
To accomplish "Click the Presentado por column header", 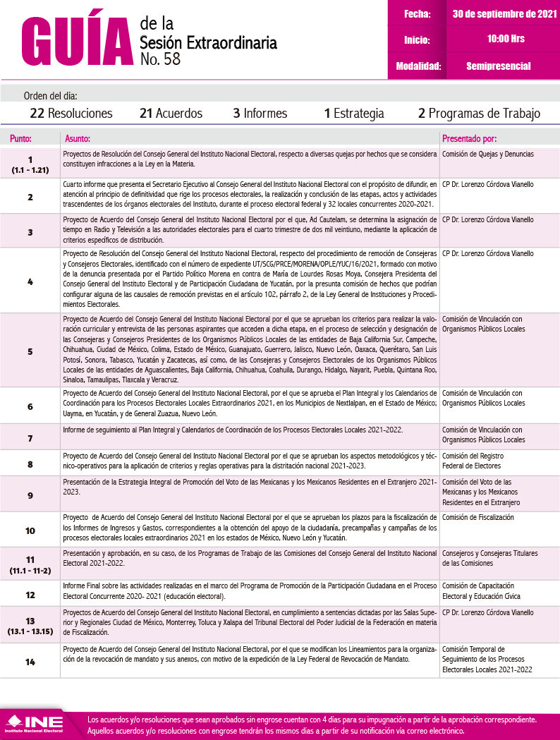I will tap(469, 138).
